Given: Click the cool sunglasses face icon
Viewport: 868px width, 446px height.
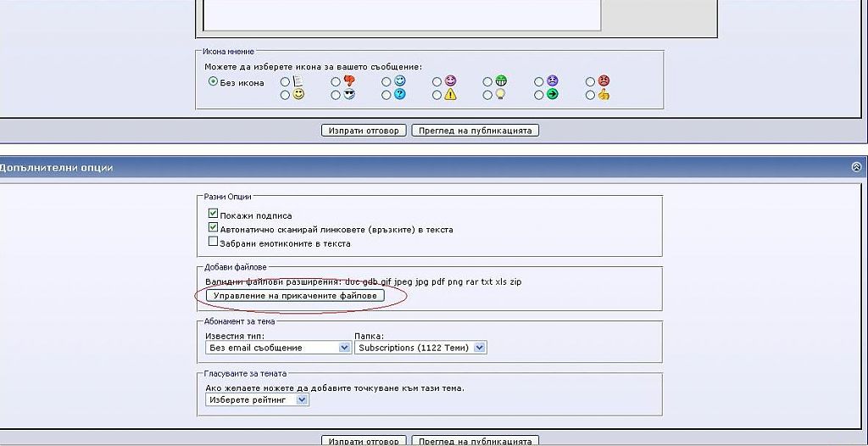Looking at the screenshot, I should click(x=349, y=94).
